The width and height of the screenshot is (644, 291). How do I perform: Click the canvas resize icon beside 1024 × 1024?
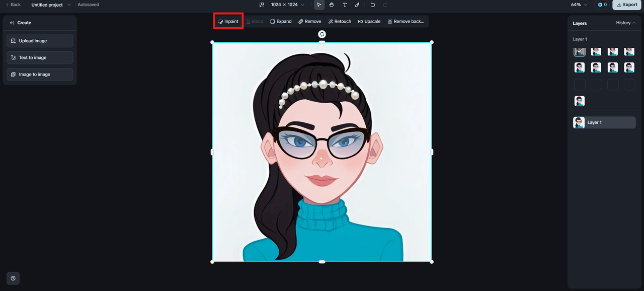(262, 5)
